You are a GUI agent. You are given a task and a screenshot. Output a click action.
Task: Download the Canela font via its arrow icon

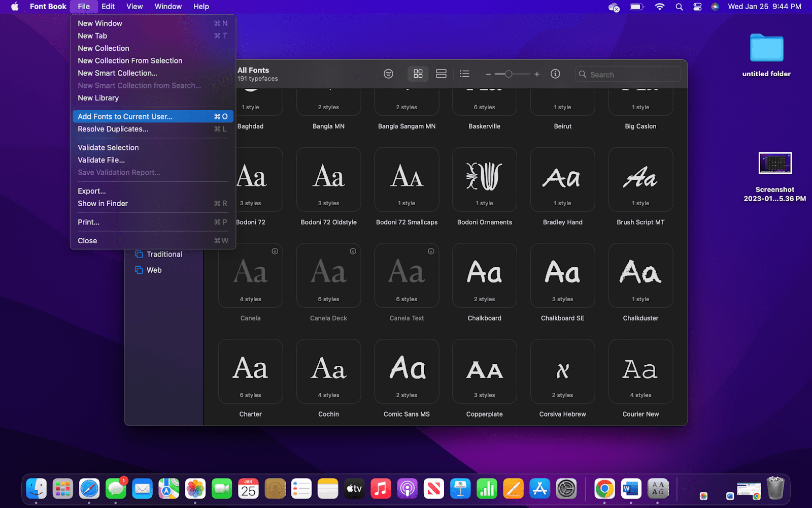[x=275, y=251]
